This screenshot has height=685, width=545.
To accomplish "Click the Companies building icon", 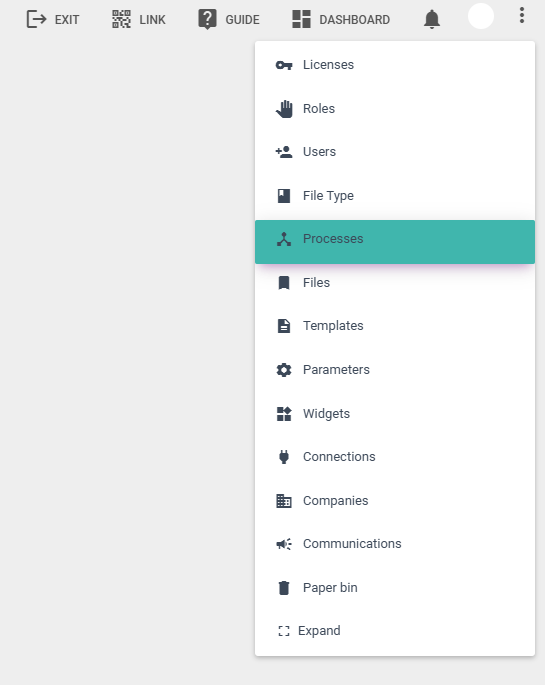I will pyautogui.click(x=284, y=501).
